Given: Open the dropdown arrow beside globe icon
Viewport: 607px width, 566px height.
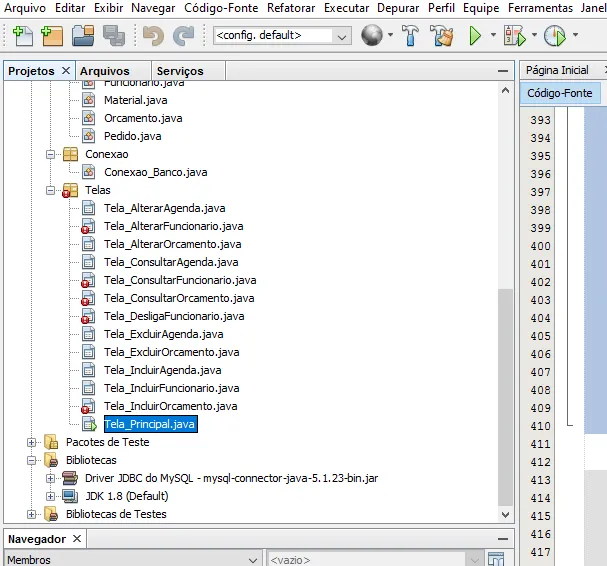Looking at the screenshot, I should tap(390, 35).
